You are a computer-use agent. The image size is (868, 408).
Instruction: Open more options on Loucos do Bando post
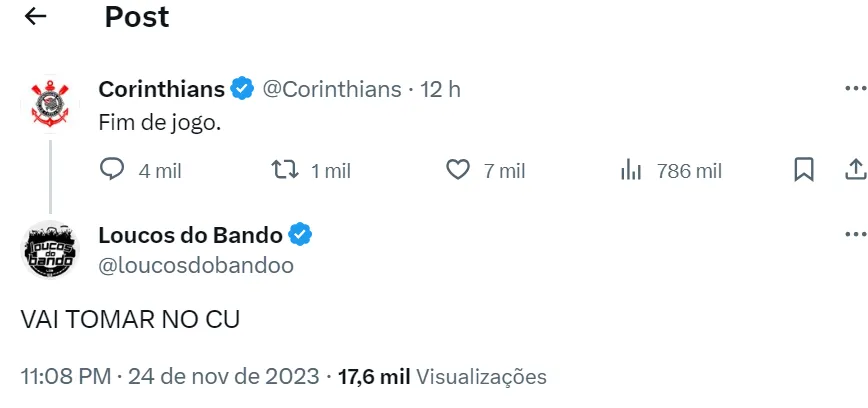coord(855,235)
